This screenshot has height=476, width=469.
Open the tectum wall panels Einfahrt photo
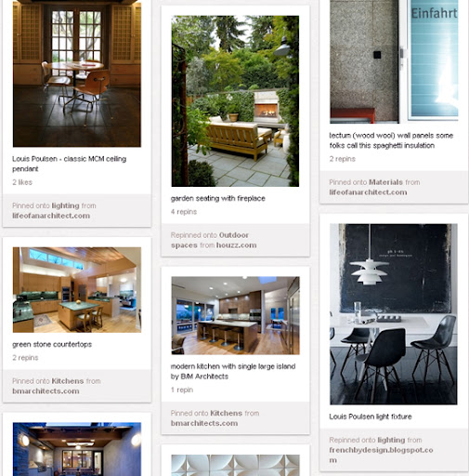[394, 61]
